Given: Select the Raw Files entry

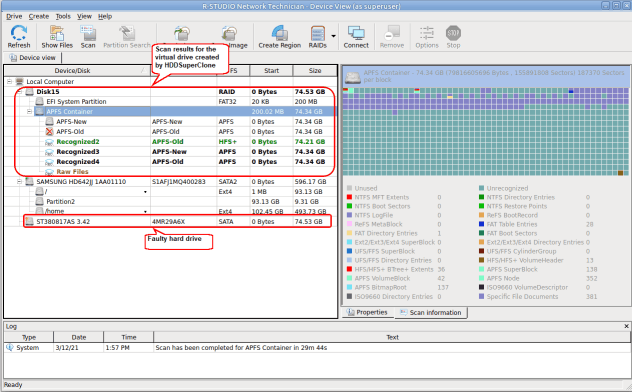Looking at the screenshot, I should [72, 172].
